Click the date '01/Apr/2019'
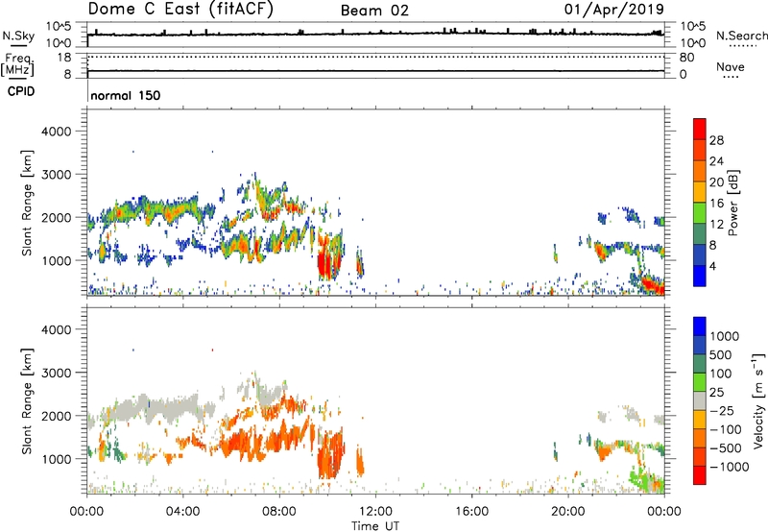 pos(614,10)
